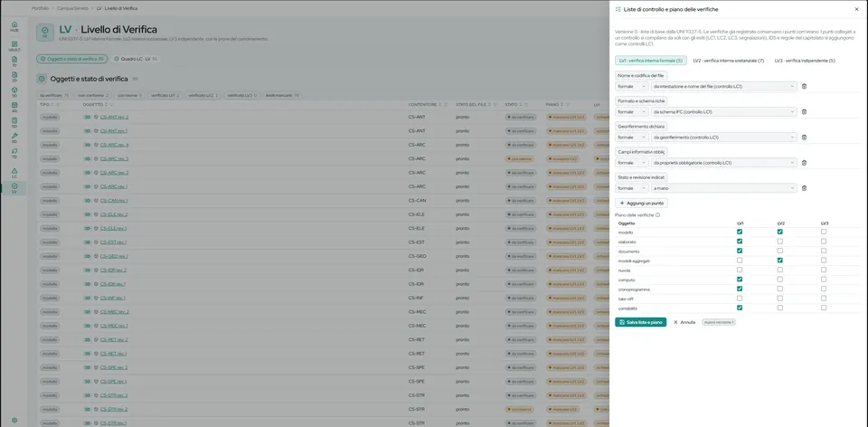Open 'Quadro LC · LV' tab
The image size is (868, 427).
pos(136,59)
